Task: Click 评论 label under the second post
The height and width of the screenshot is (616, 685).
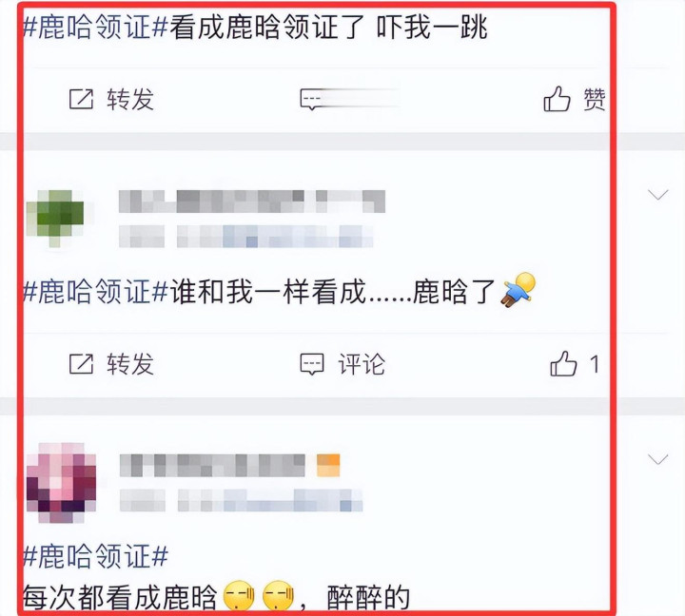Action: (x=362, y=364)
